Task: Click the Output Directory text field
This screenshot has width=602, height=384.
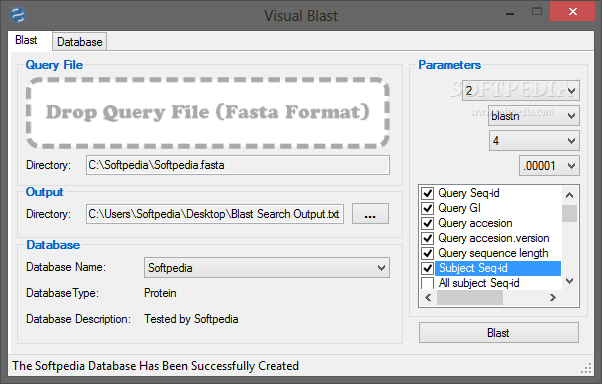Action: [215, 214]
